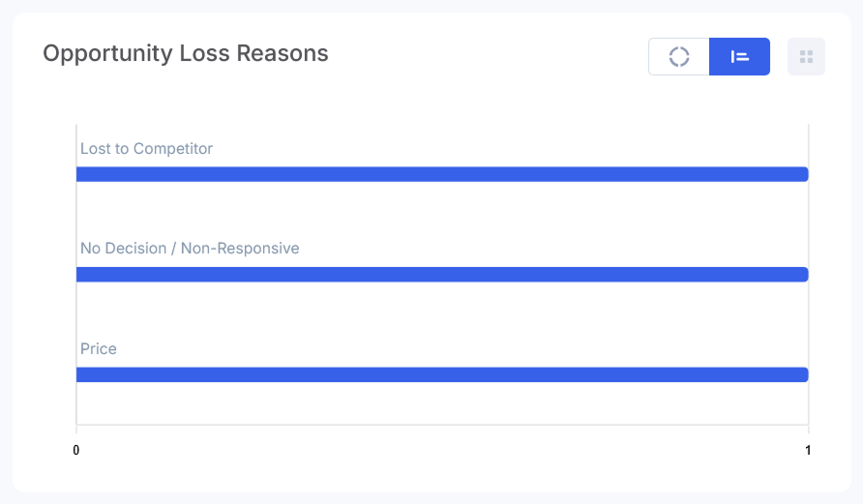Click the Lost to Competitor bar
The width and height of the screenshot is (863, 504).
(x=441, y=174)
